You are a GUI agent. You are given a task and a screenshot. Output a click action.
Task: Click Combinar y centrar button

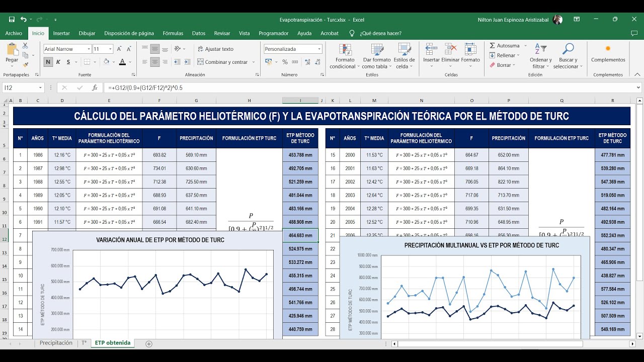pos(223,62)
